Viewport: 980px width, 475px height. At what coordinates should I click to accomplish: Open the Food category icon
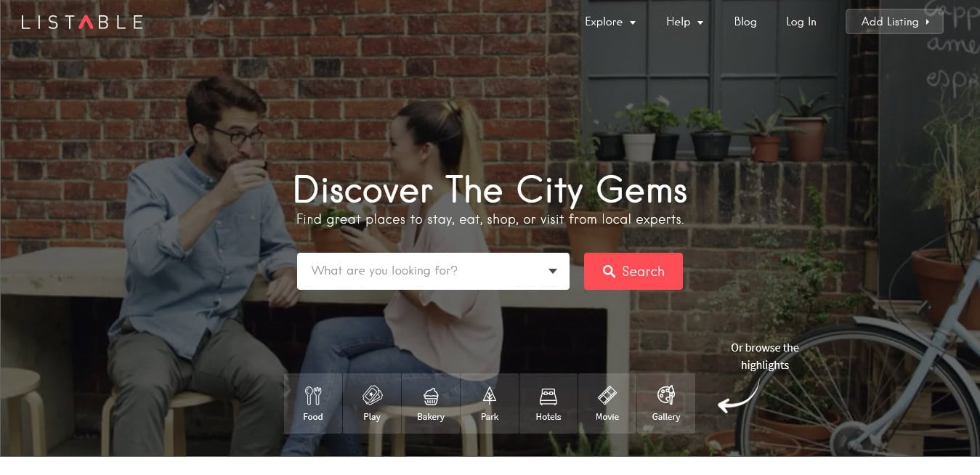[x=313, y=396]
